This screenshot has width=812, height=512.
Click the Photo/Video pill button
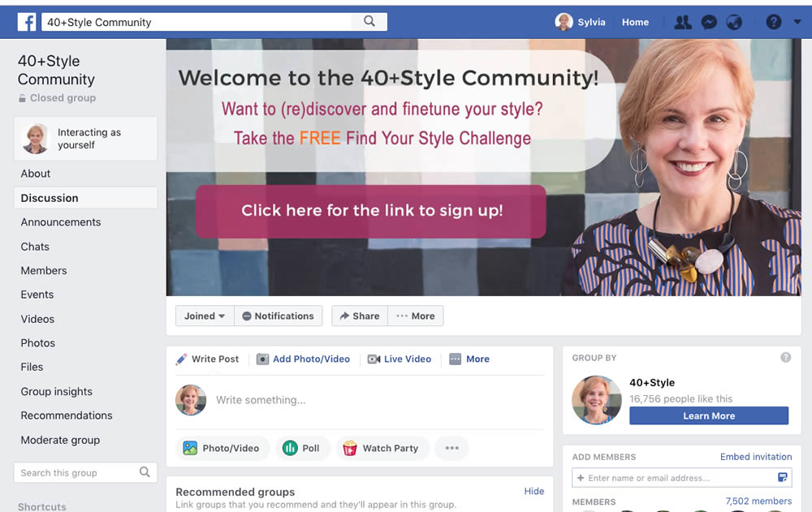(x=222, y=449)
